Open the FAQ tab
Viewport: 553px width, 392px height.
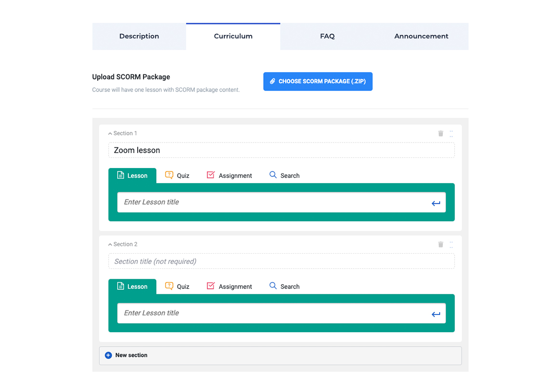pos(327,37)
